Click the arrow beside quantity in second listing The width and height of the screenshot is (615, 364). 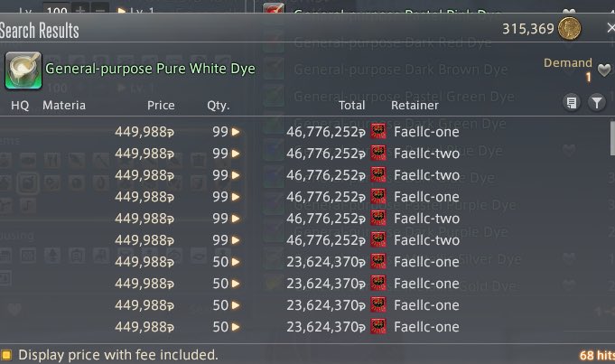236,154
